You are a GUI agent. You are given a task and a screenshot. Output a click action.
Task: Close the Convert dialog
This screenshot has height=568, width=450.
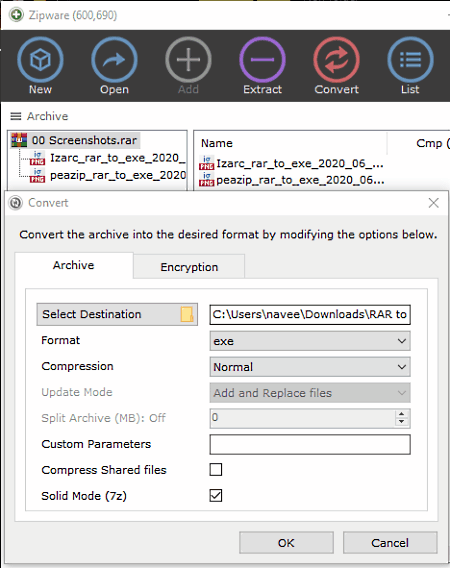433,203
